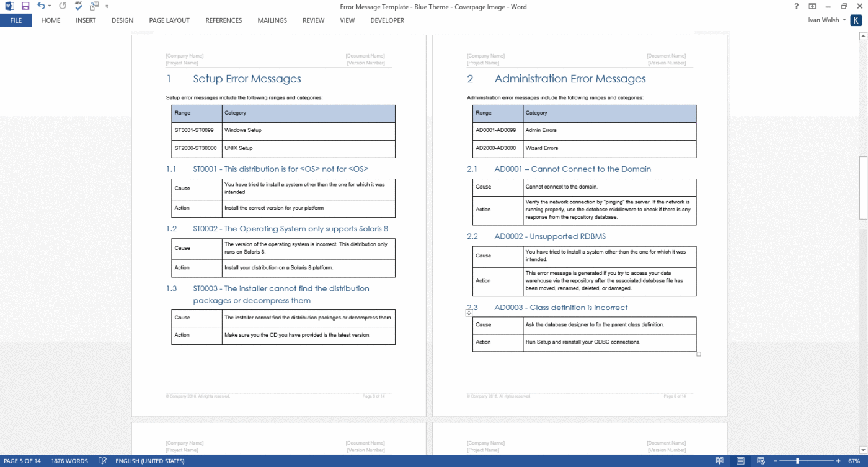This screenshot has height=467, width=868.
Task: Open Microsoft Word Help with the question mark
Action: click(x=796, y=7)
